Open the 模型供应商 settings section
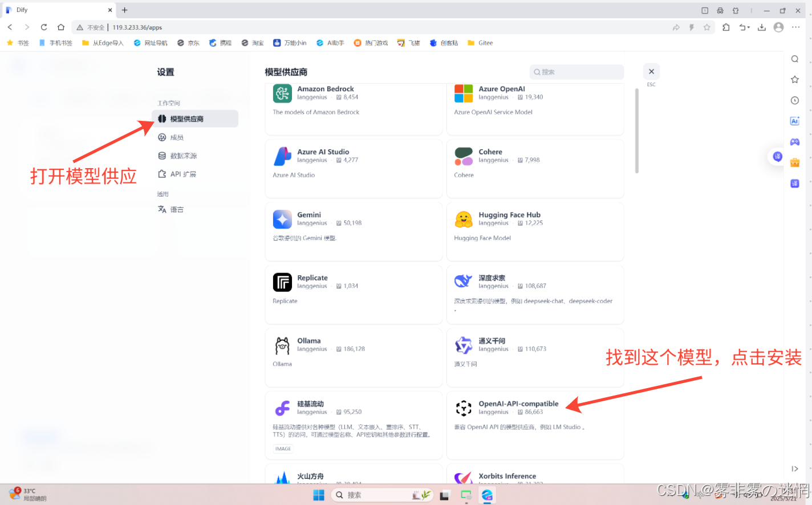The width and height of the screenshot is (812, 505). 195,119
